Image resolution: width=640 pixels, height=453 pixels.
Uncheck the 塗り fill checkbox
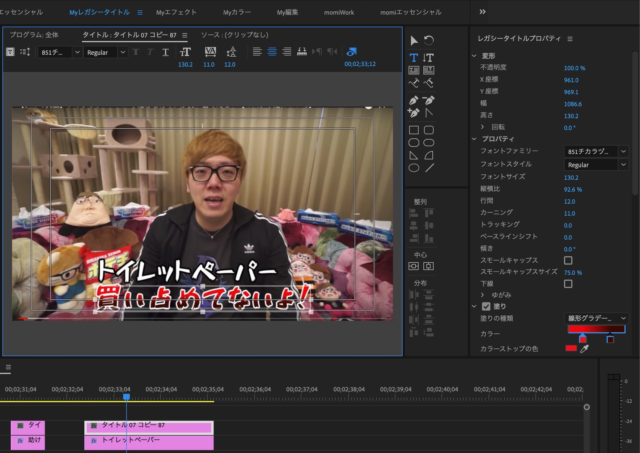(x=486, y=306)
